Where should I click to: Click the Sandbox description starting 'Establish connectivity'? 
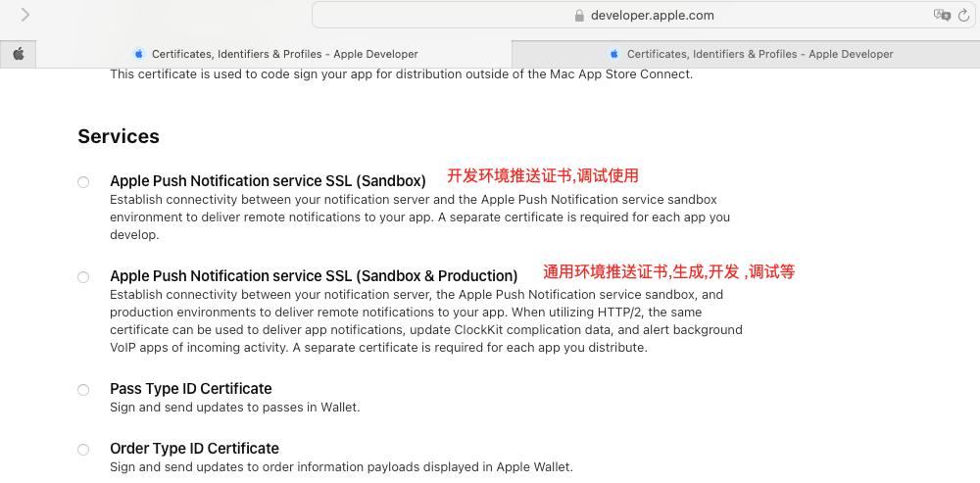[x=420, y=217]
